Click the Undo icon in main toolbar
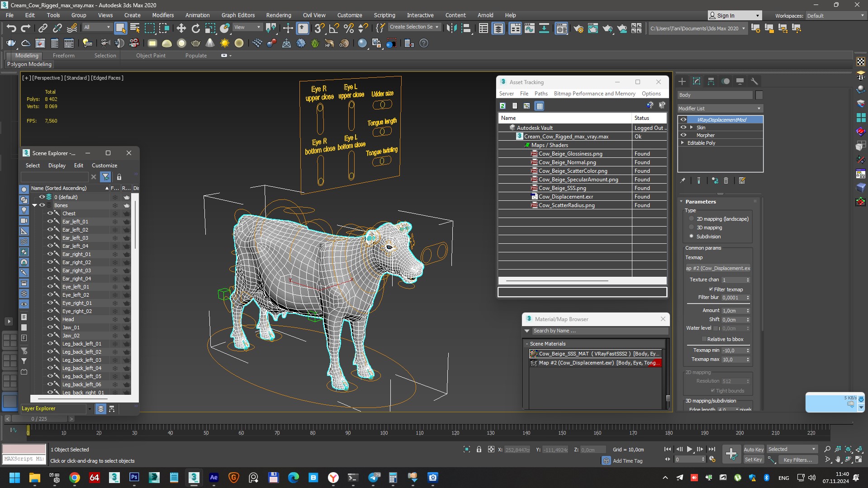 click(x=11, y=28)
